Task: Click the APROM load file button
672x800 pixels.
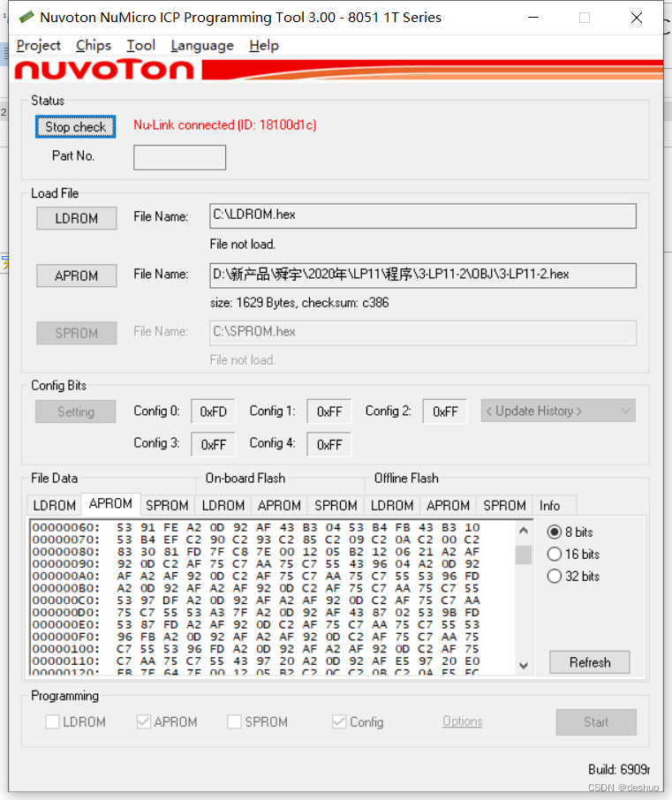Action: (77, 275)
